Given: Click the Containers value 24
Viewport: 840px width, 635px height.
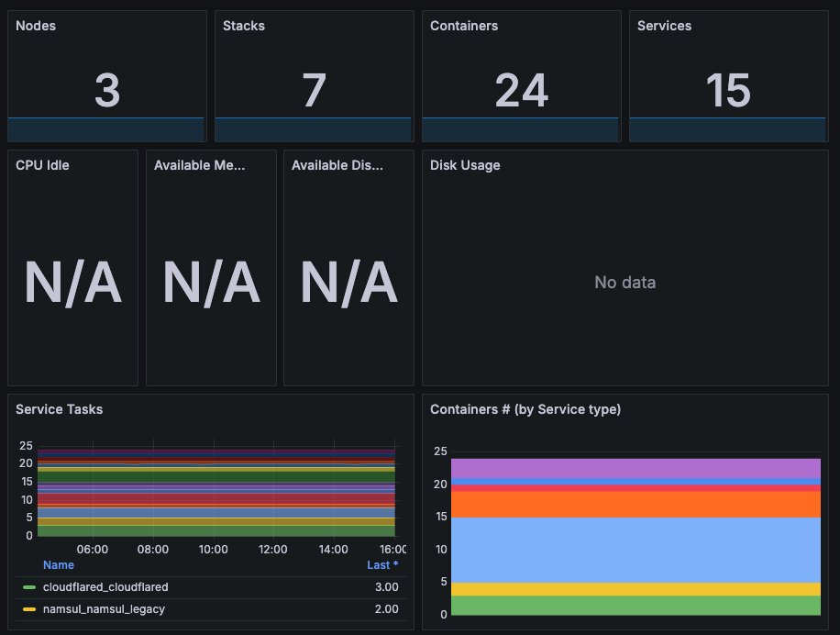Looking at the screenshot, I should (x=521, y=91).
